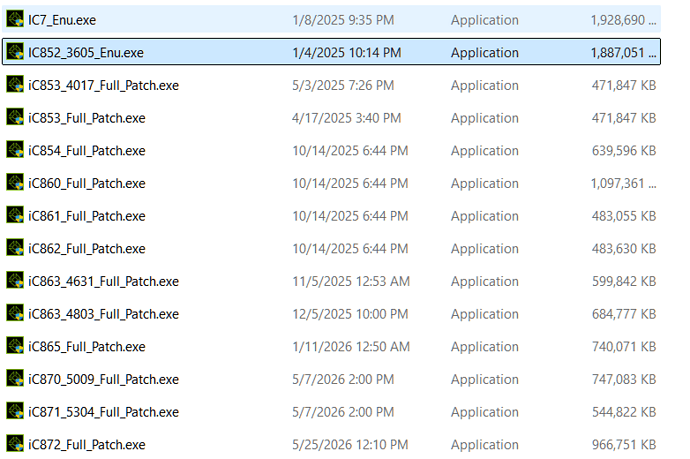Select the iC860_Full_Patch.exe icon

(15, 183)
